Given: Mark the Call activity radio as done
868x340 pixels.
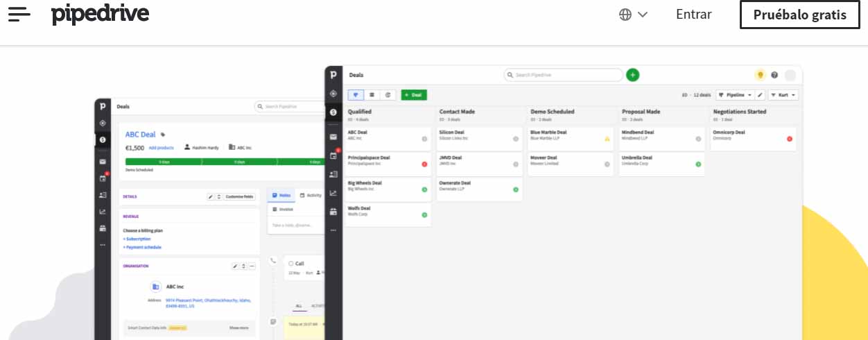Looking at the screenshot, I should [291, 264].
